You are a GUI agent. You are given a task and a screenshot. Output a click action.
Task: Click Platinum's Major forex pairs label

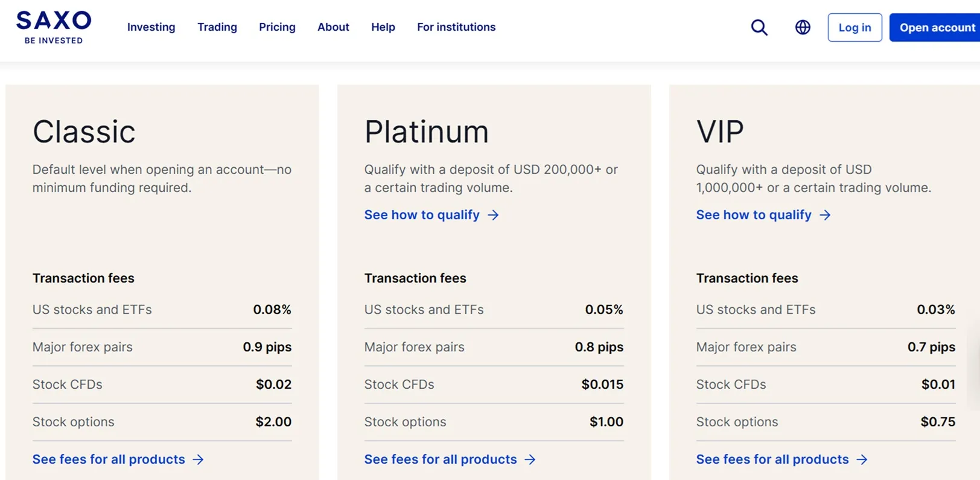tap(415, 347)
